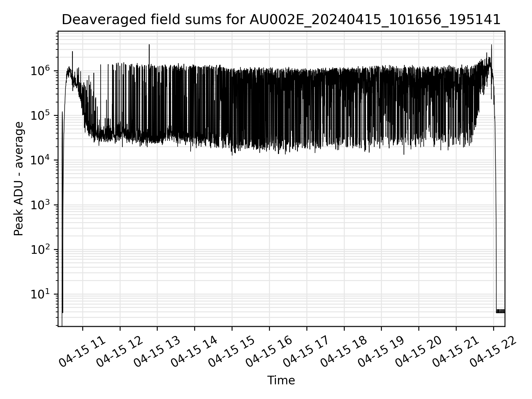
Task: Click the x-axis label 'Time'
Action: click(281, 380)
